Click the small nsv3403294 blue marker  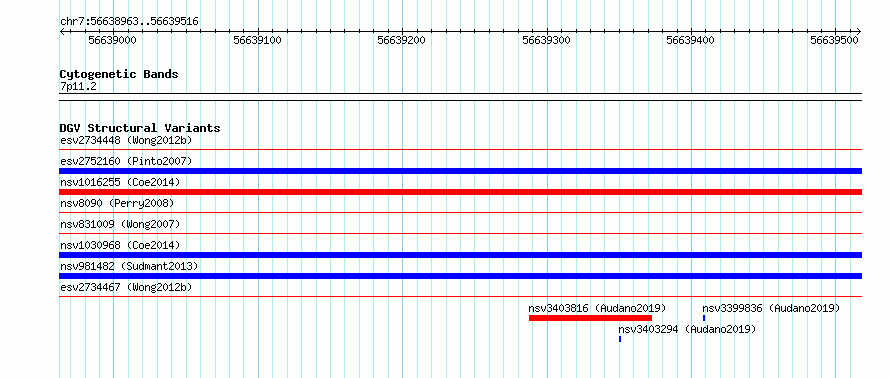620,339
